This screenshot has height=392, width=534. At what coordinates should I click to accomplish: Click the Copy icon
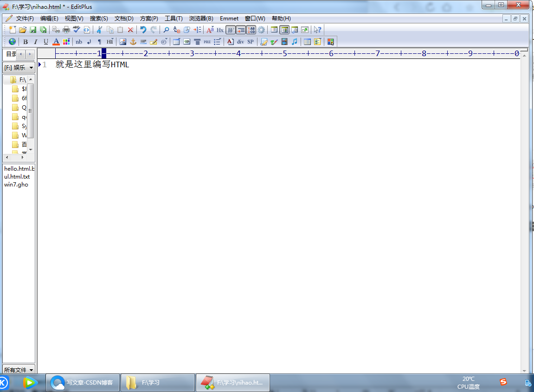pyautogui.click(x=109, y=30)
